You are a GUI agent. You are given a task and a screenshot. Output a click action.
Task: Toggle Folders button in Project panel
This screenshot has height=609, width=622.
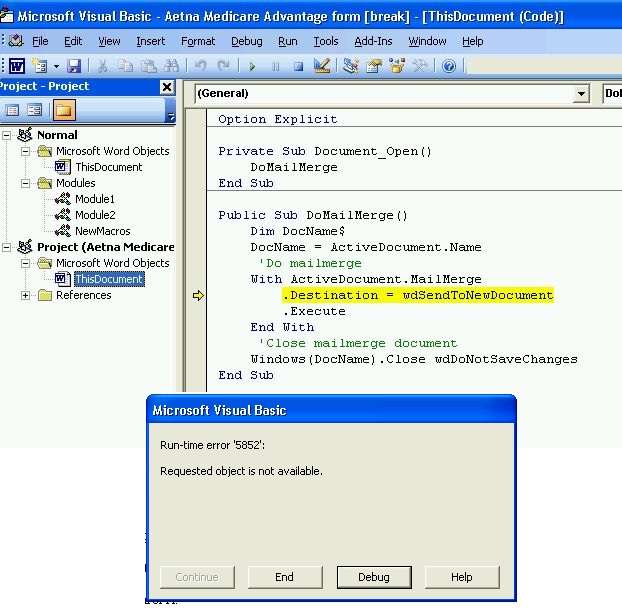[64, 110]
